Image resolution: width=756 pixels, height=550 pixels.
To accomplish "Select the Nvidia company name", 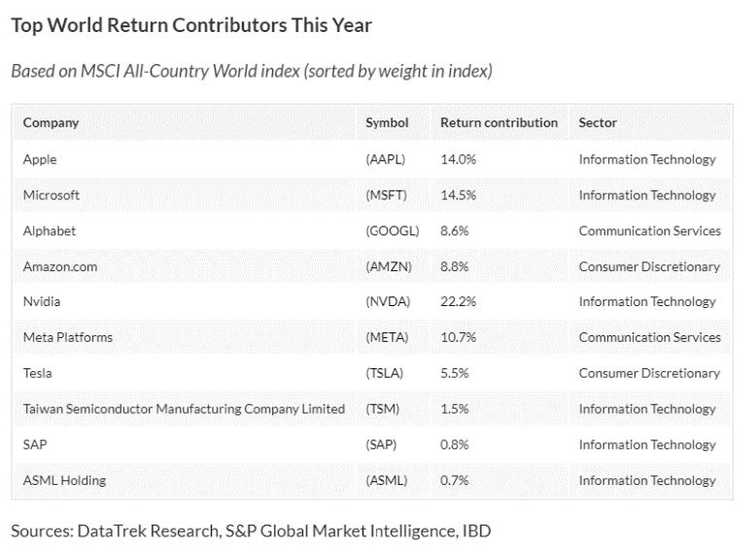I will click(x=42, y=302).
